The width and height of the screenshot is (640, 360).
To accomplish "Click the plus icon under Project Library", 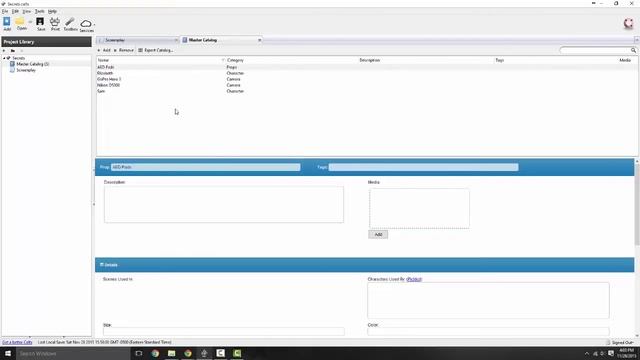I will pyautogui.click(x=4, y=51).
